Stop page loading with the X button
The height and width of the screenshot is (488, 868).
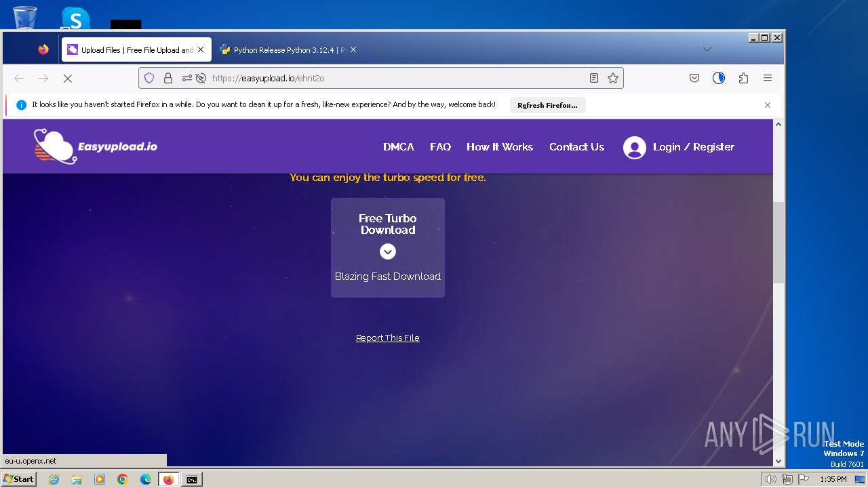(68, 79)
